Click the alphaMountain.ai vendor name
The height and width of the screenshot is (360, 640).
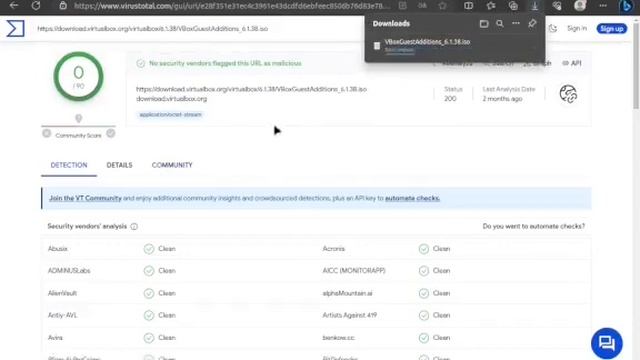click(x=347, y=293)
